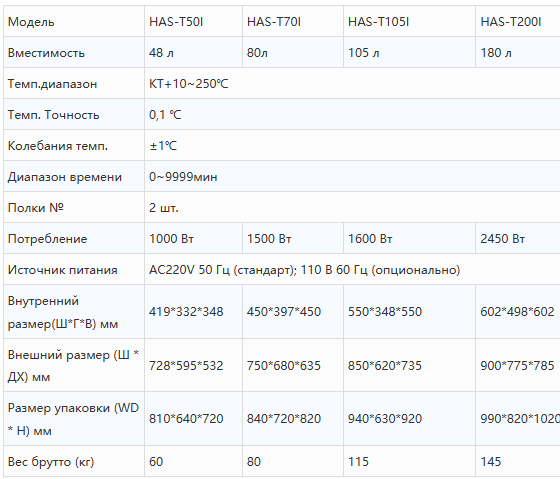Select the HAS-T70I model column header

click(x=293, y=21)
